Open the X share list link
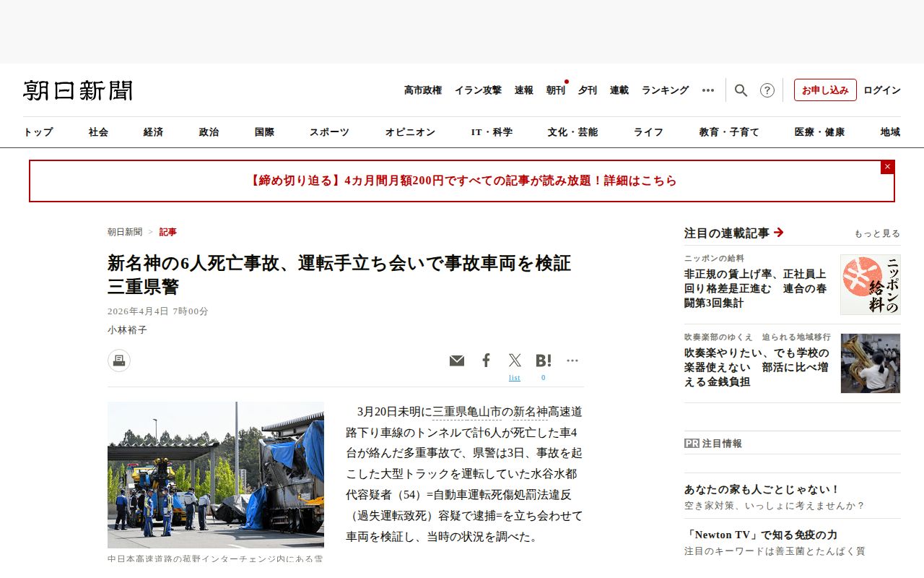This screenshot has width=924, height=578. click(515, 378)
